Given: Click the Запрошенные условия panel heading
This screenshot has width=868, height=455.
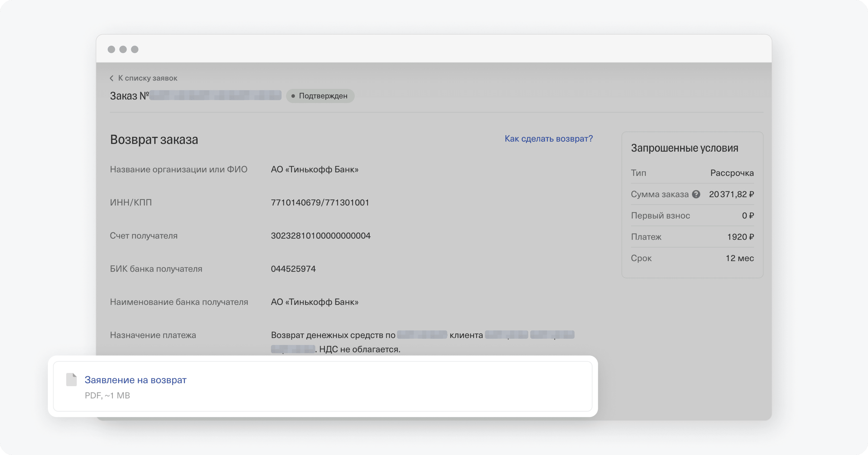Looking at the screenshot, I should 684,148.
